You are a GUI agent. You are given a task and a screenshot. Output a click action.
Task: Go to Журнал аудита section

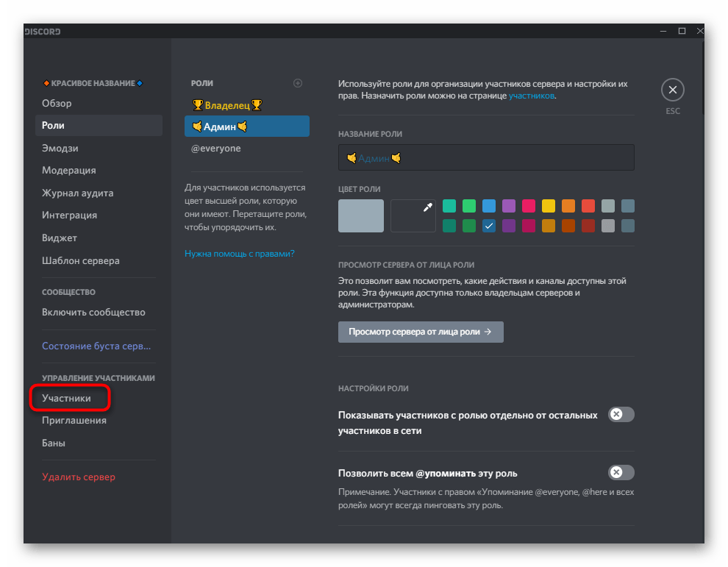coord(78,193)
